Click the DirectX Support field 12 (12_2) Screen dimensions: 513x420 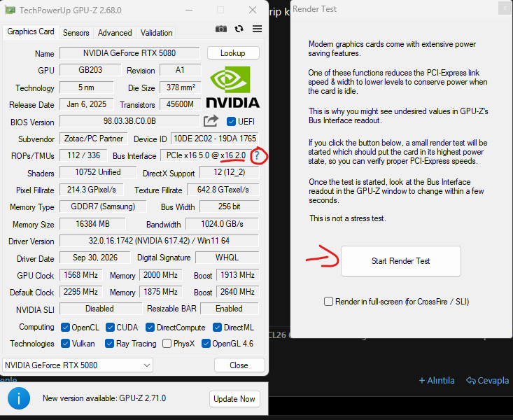click(x=230, y=172)
